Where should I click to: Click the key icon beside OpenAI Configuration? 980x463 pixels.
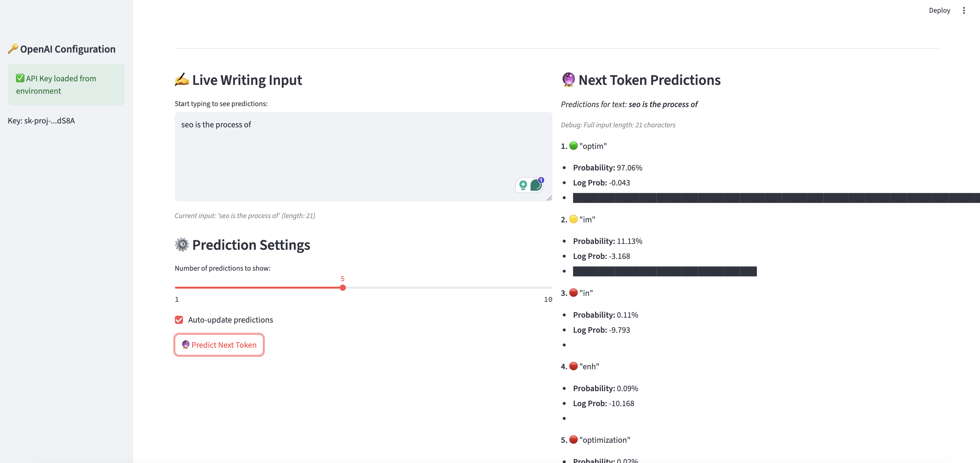coord(13,49)
